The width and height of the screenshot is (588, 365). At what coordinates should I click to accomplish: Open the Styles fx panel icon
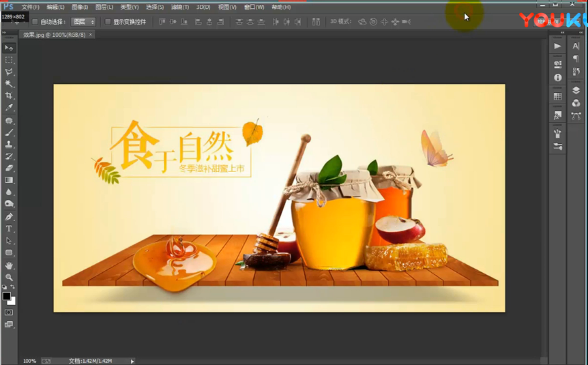coord(557,115)
